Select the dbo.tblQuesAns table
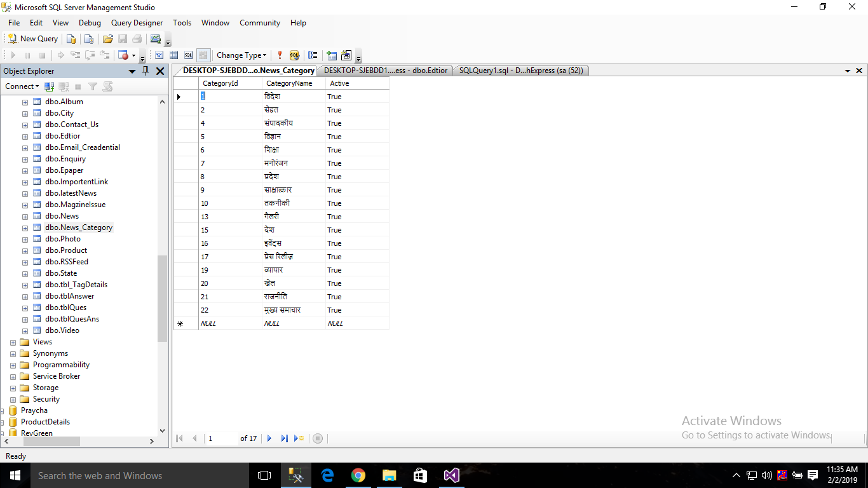868x488 pixels. tap(72, 319)
